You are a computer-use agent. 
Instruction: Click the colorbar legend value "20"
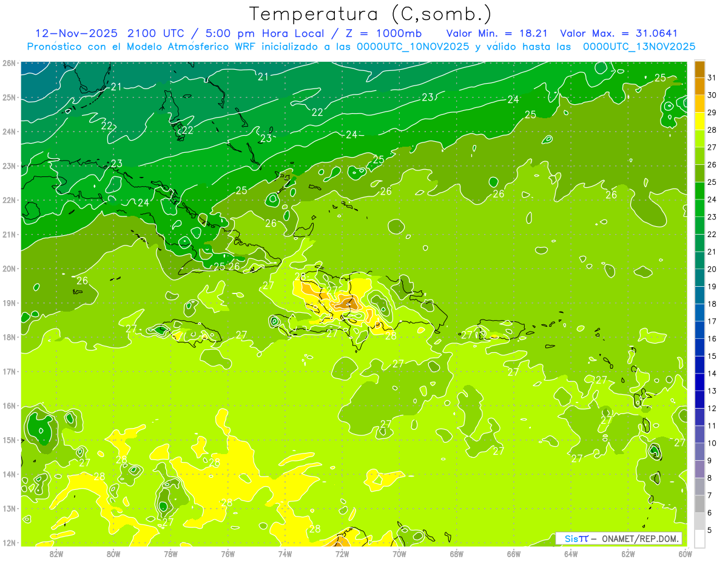pos(712,269)
